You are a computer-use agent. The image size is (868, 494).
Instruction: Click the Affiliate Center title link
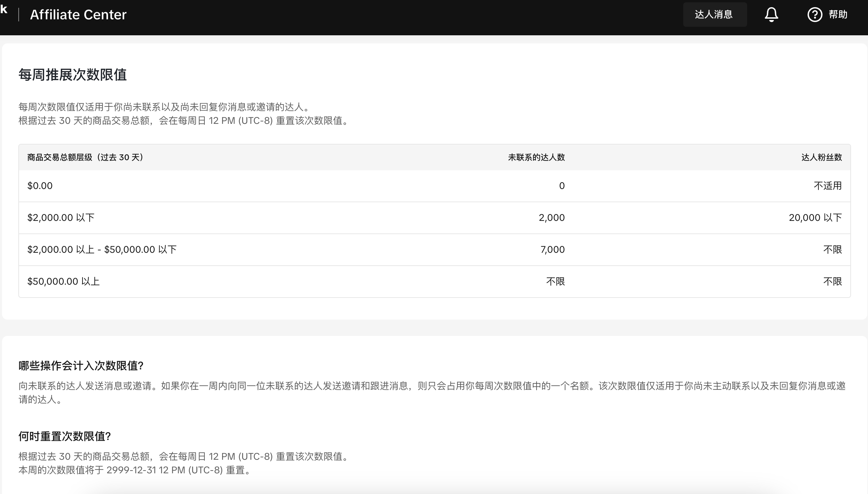tap(78, 15)
